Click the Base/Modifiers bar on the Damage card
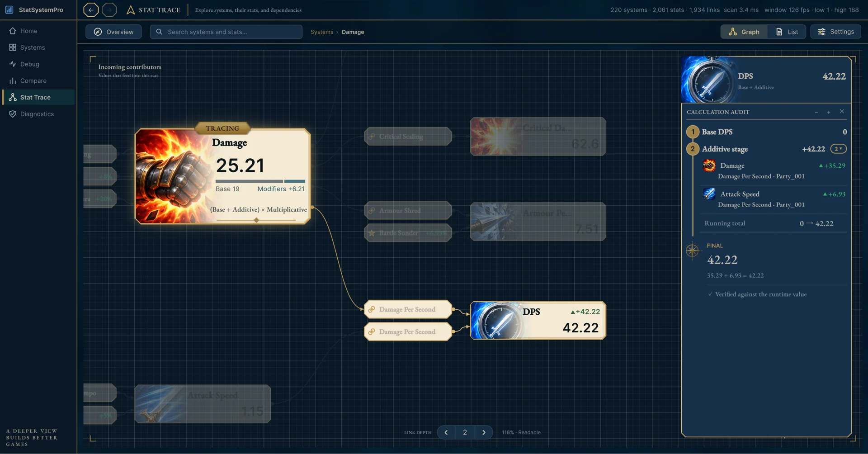The height and width of the screenshot is (454, 868). (x=260, y=181)
